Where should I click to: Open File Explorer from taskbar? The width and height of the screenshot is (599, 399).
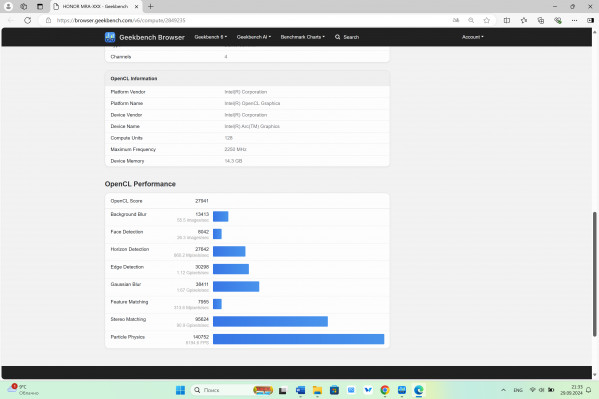pyautogui.click(x=317, y=390)
